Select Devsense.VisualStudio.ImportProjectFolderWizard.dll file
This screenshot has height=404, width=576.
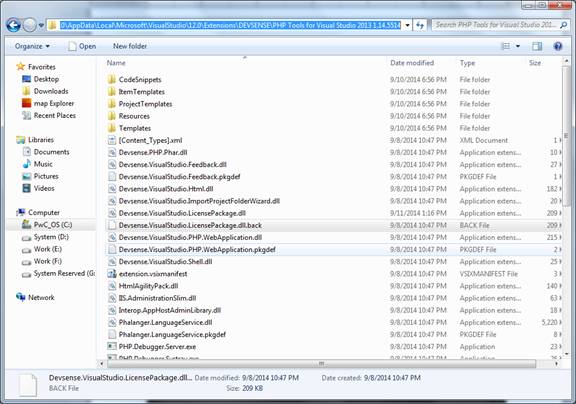199,201
